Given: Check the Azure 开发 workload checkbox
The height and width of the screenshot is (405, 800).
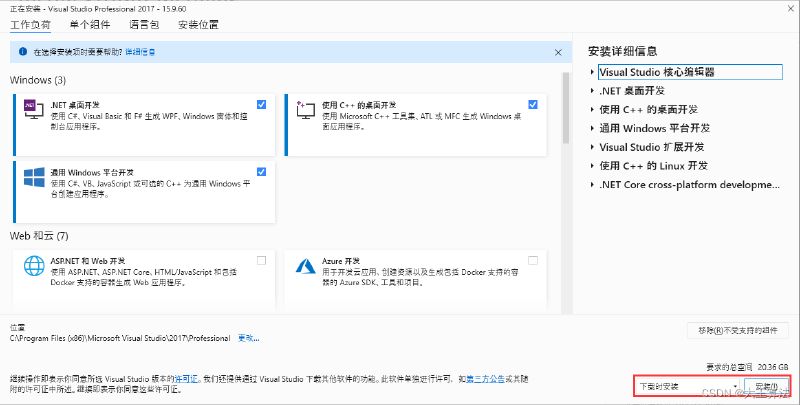Looking at the screenshot, I should click(533, 261).
